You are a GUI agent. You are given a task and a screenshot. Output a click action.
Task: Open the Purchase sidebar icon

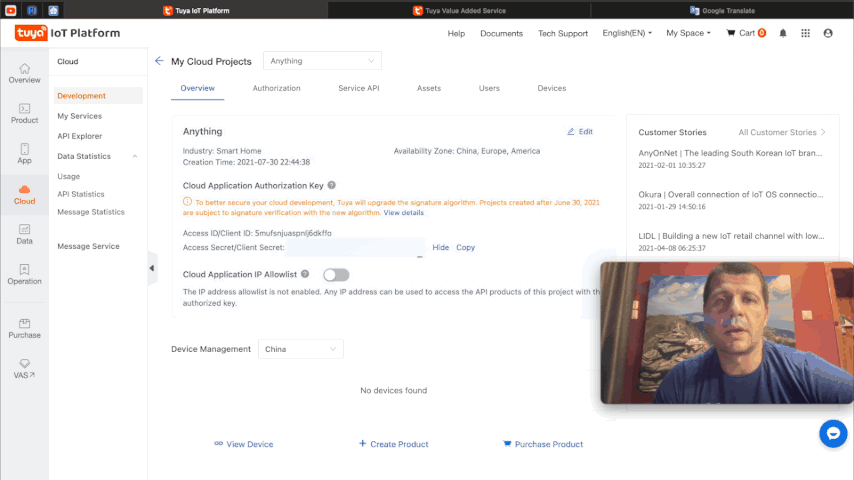point(25,329)
